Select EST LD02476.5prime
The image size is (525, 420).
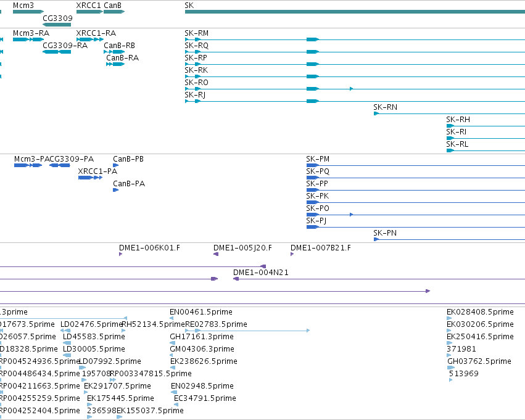tap(65, 331)
